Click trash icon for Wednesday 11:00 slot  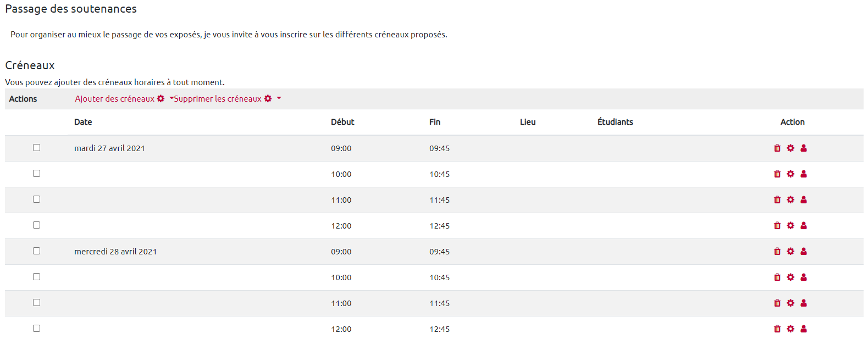(x=777, y=303)
